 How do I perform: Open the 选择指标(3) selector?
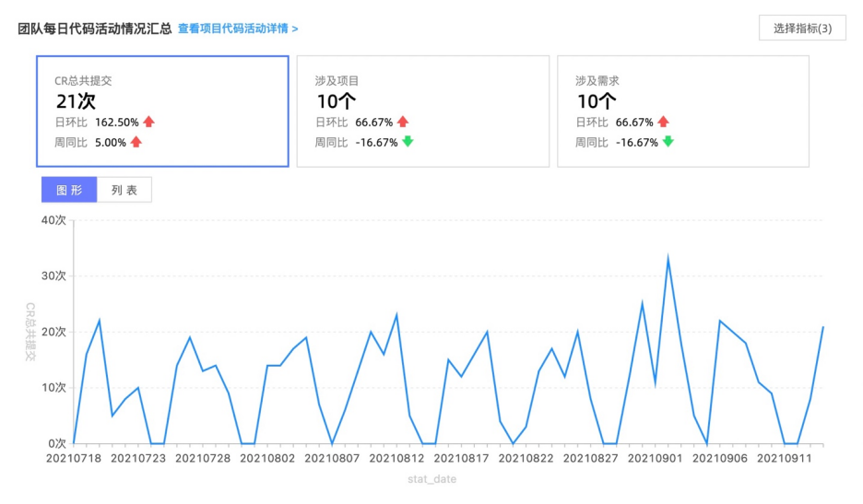click(802, 28)
